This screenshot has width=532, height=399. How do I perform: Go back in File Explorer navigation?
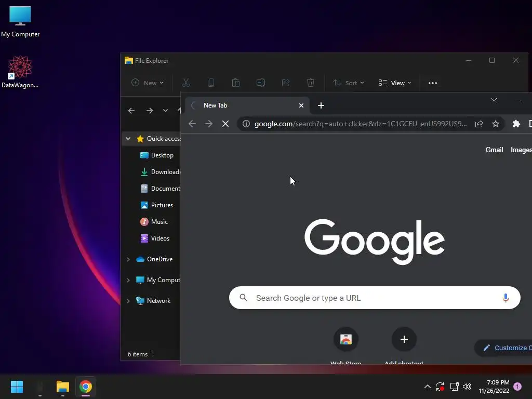[x=131, y=111]
